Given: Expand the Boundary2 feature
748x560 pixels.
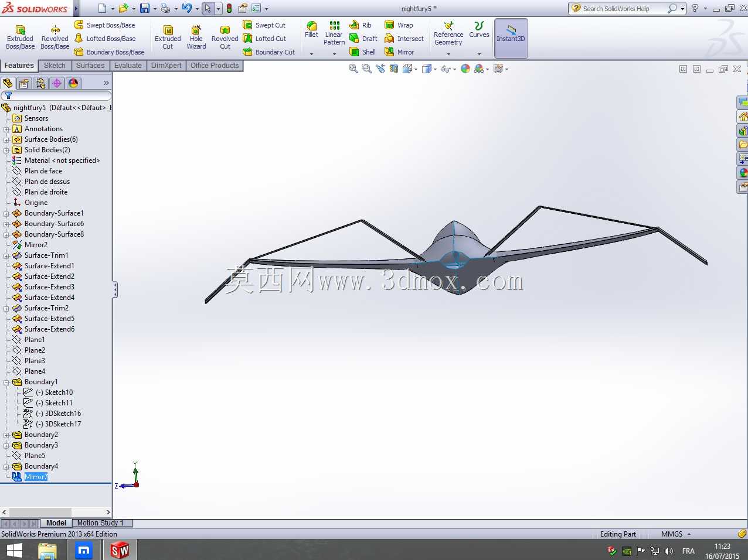Looking at the screenshot, I should (x=6, y=435).
